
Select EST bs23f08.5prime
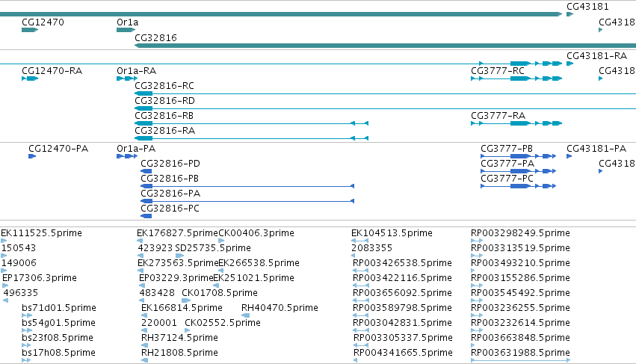[58, 338]
